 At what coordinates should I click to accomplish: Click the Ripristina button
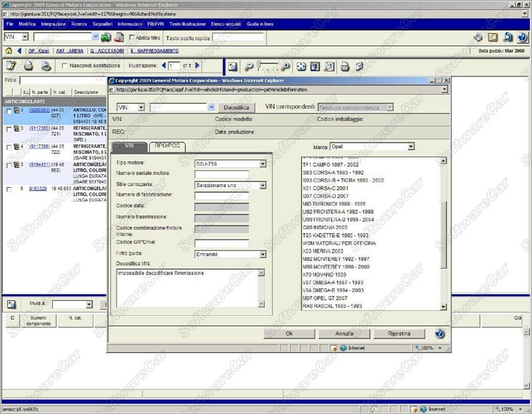(x=399, y=333)
